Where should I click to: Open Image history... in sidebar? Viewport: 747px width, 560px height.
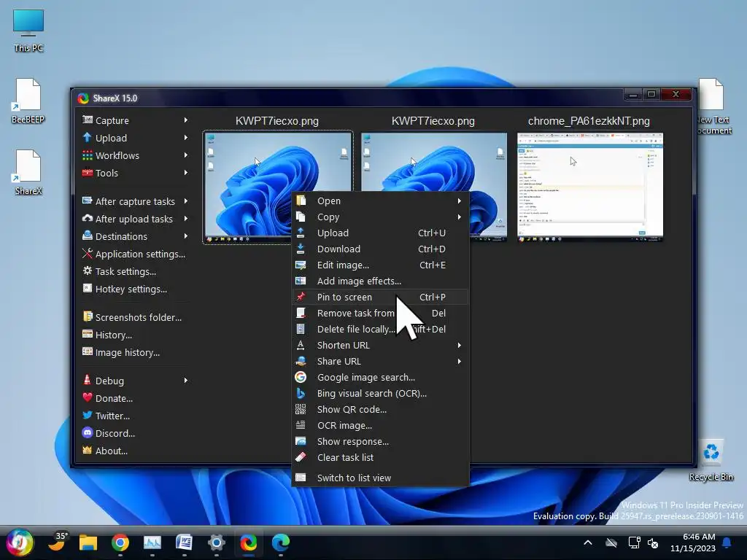point(135,352)
